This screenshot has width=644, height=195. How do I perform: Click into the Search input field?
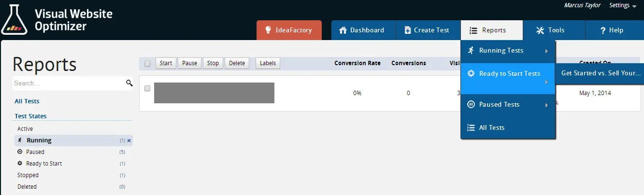pos(69,83)
